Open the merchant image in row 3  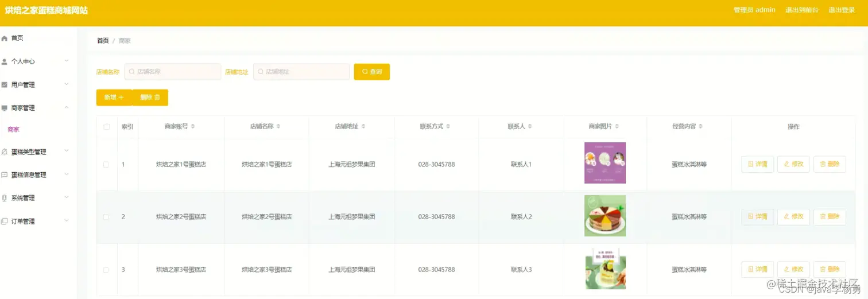pyautogui.click(x=605, y=269)
